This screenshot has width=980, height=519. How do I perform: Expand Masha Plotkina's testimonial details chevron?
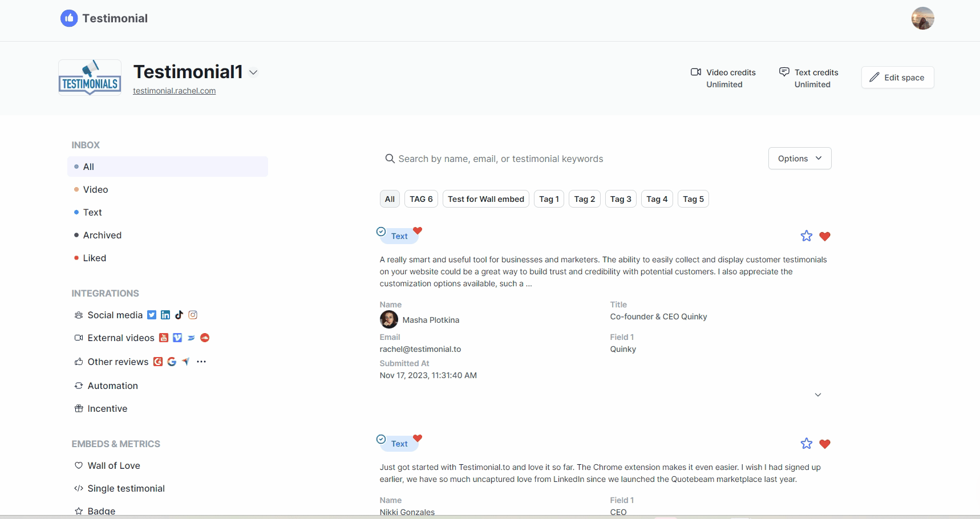(x=818, y=395)
